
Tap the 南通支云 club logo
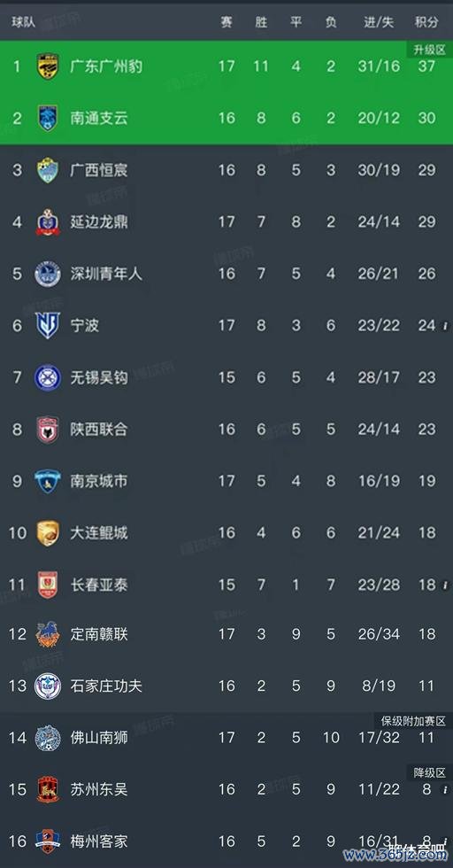pos(48,118)
